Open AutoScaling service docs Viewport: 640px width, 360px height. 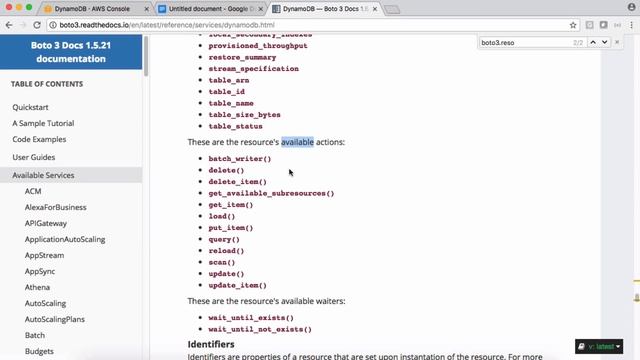(45, 303)
